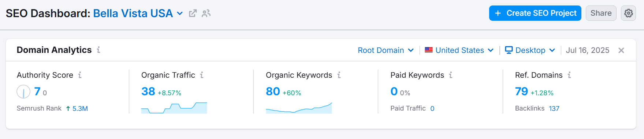Expand the Bella Vista USA project dropdown

point(180,13)
